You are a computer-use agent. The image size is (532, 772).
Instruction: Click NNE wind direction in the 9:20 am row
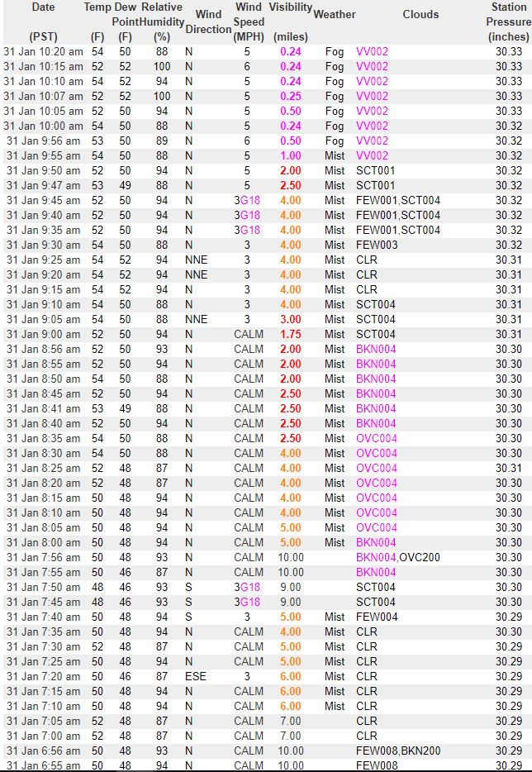(x=197, y=274)
